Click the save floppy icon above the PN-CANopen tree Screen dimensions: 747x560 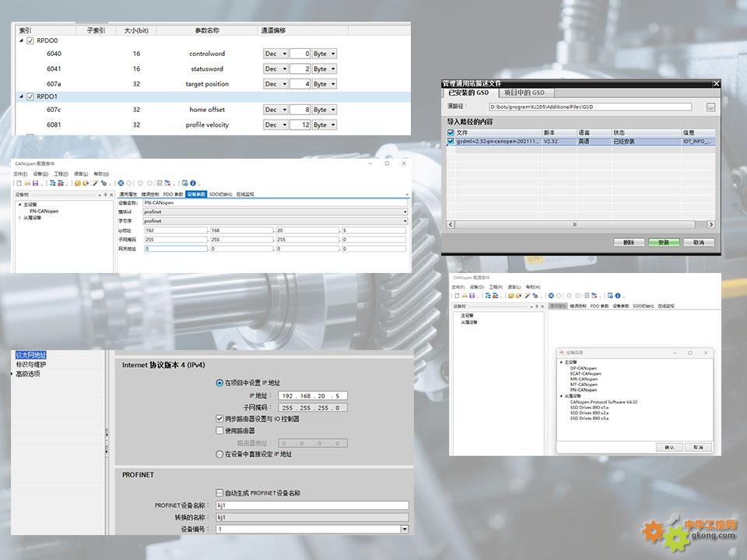click(35, 184)
